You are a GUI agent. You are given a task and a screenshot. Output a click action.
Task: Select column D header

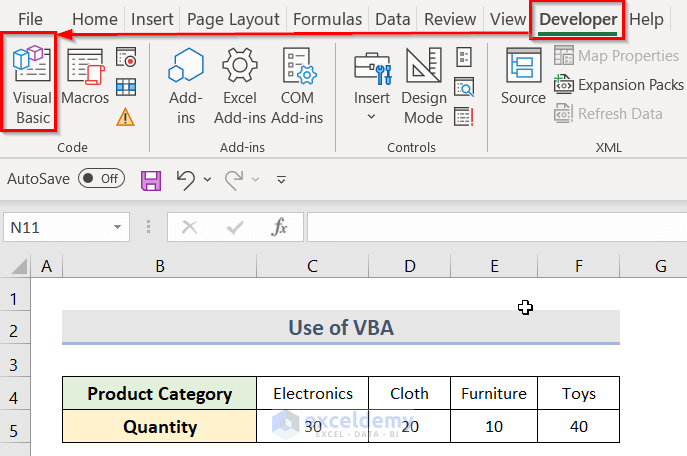pyautogui.click(x=410, y=265)
